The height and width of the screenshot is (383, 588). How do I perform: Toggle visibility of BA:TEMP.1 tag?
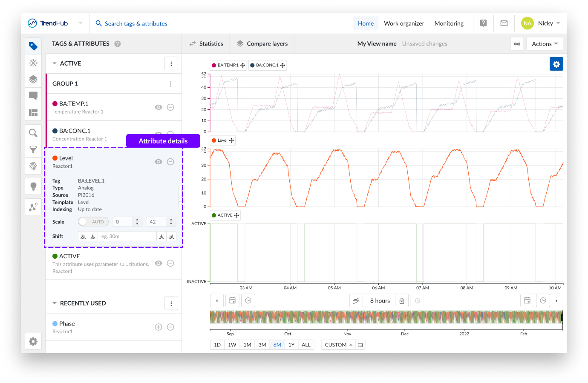pyautogui.click(x=159, y=107)
